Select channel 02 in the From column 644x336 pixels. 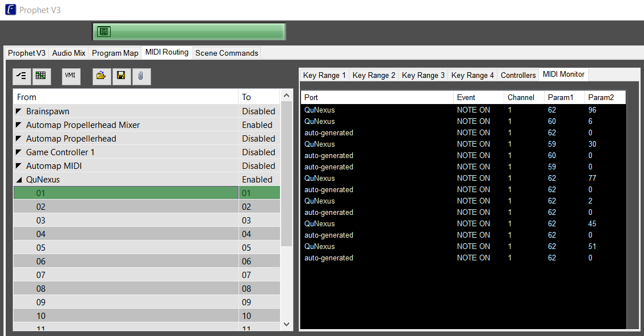(126, 206)
